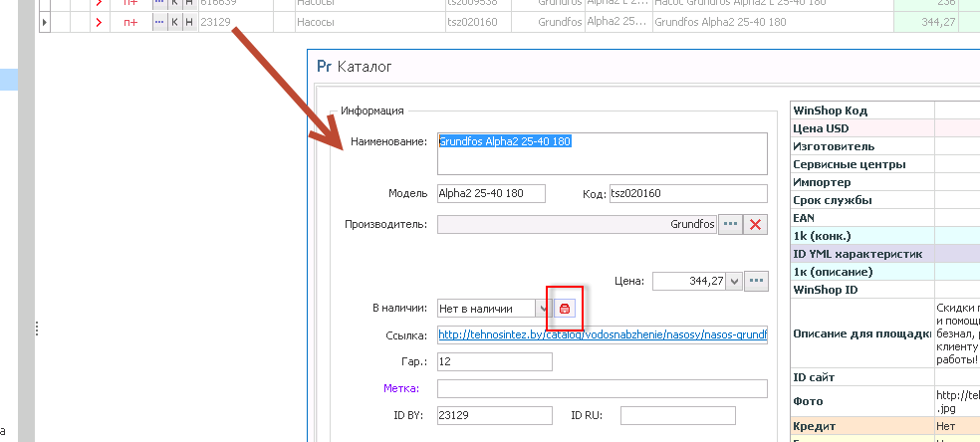Expand the В наличии dropdown arrow

[x=543, y=309]
